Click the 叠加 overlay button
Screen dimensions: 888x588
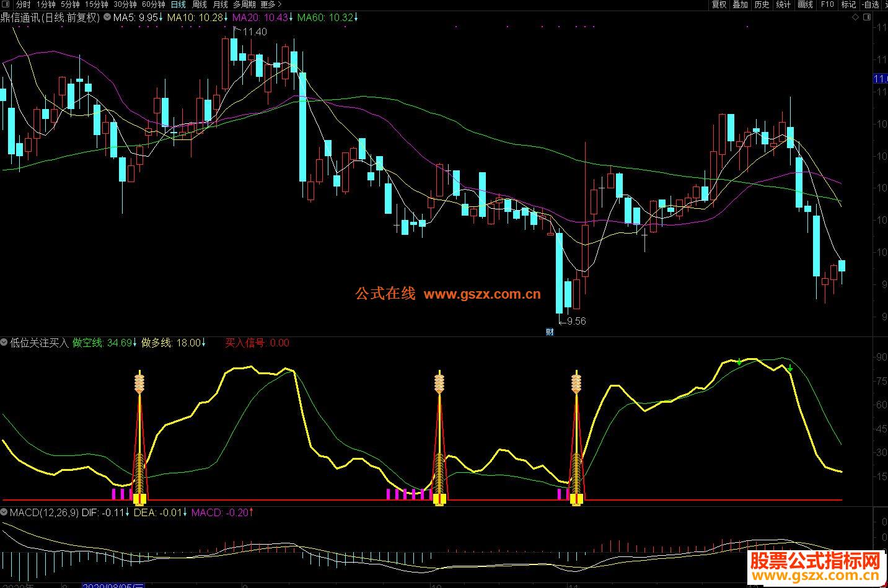coord(741,4)
